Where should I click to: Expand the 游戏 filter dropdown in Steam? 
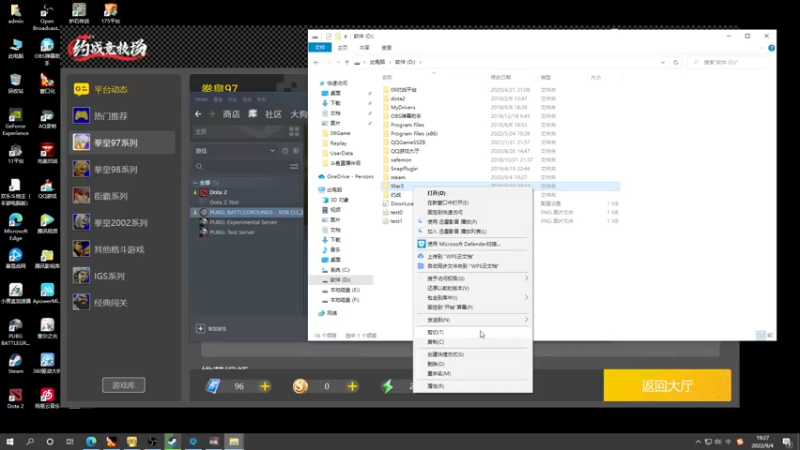pos(272,151)
